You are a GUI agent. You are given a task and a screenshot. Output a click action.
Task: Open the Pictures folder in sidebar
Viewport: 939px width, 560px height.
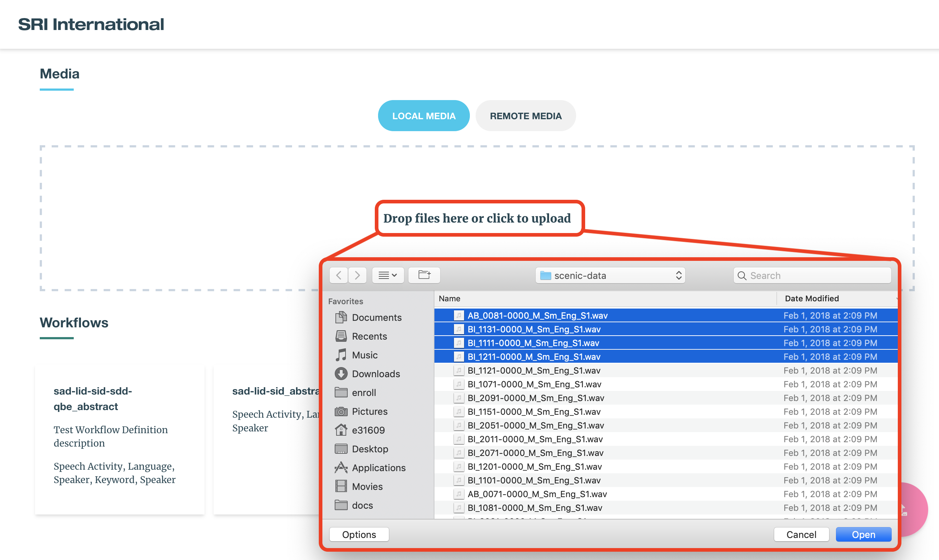click(369, 411)
